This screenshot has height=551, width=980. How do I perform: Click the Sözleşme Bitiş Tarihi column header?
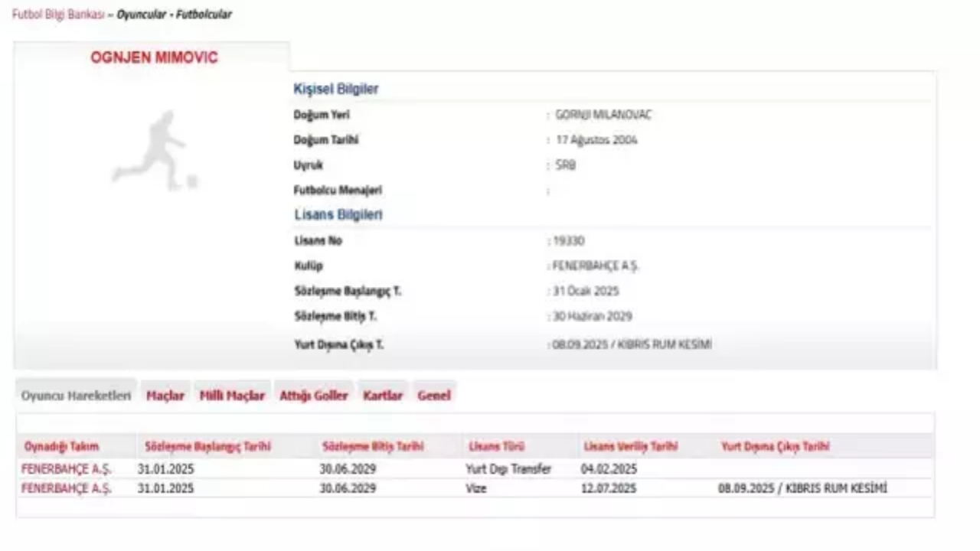tap(373, 446)
